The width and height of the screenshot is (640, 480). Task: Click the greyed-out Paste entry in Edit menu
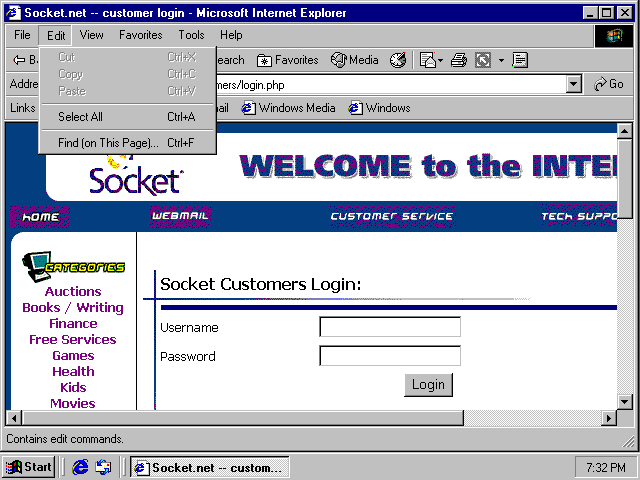tap(127, 91)
